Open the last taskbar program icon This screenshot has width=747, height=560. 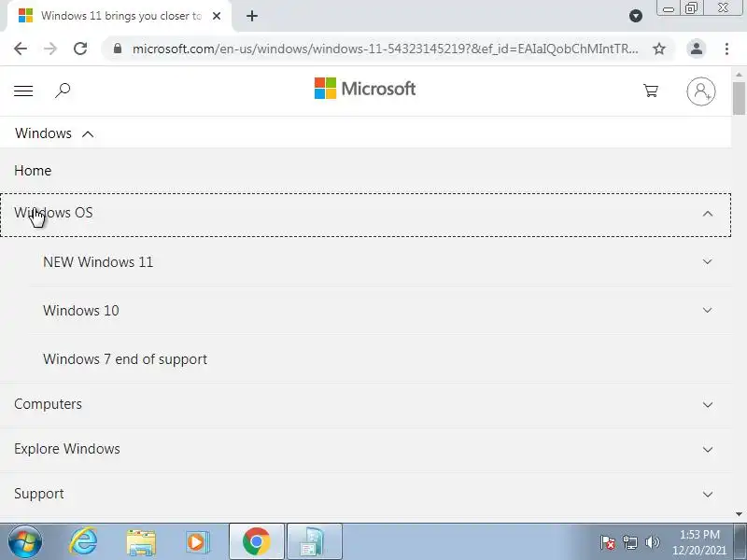click(x=315, y=541)
